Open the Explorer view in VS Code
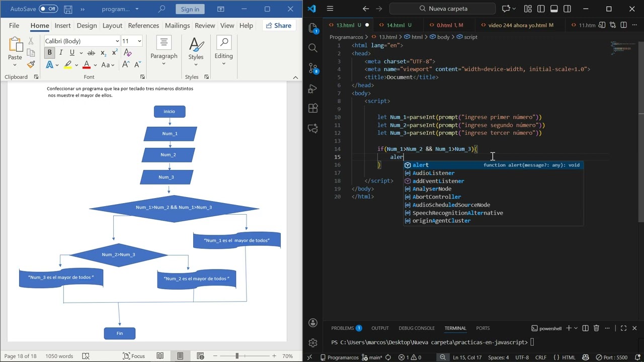The height and width of the screenshot is (362, 644). pos(313,28)
